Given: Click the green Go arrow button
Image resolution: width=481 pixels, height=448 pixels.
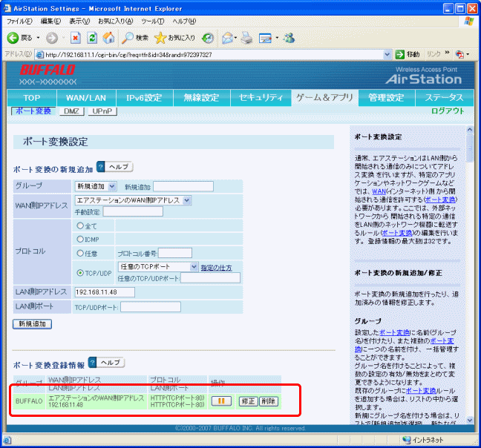Looking at the screenshot, I should pyautogui.click(x=399, y=54).
